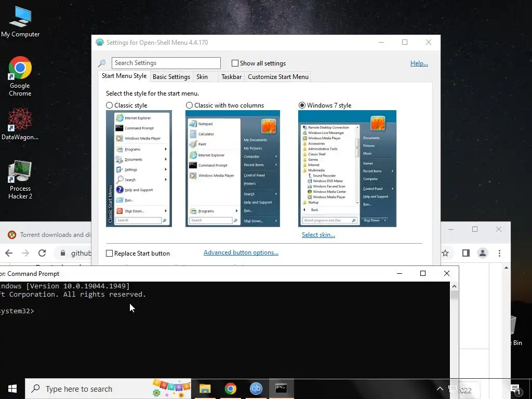Select Classic with two columns radio
532x399 pixels.
[x=189, y=105]
